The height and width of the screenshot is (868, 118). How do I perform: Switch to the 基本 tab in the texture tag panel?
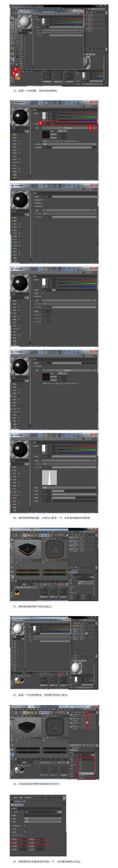(13, 805)
